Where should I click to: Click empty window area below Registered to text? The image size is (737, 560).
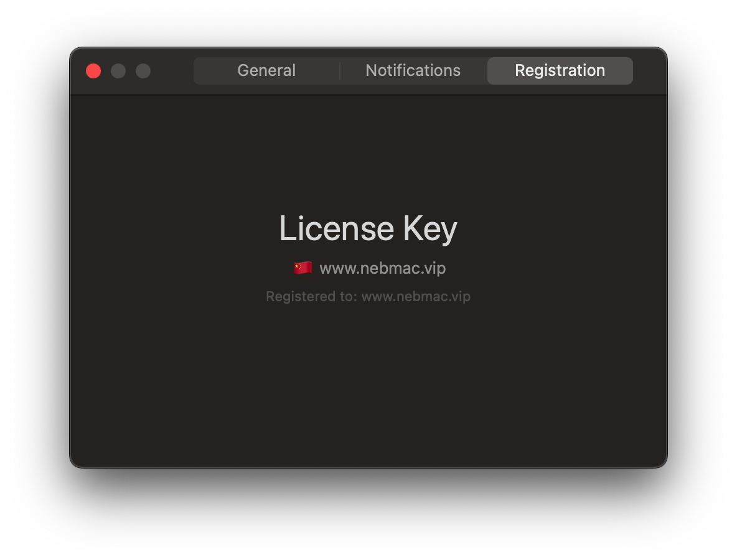(x=368, y=386)
